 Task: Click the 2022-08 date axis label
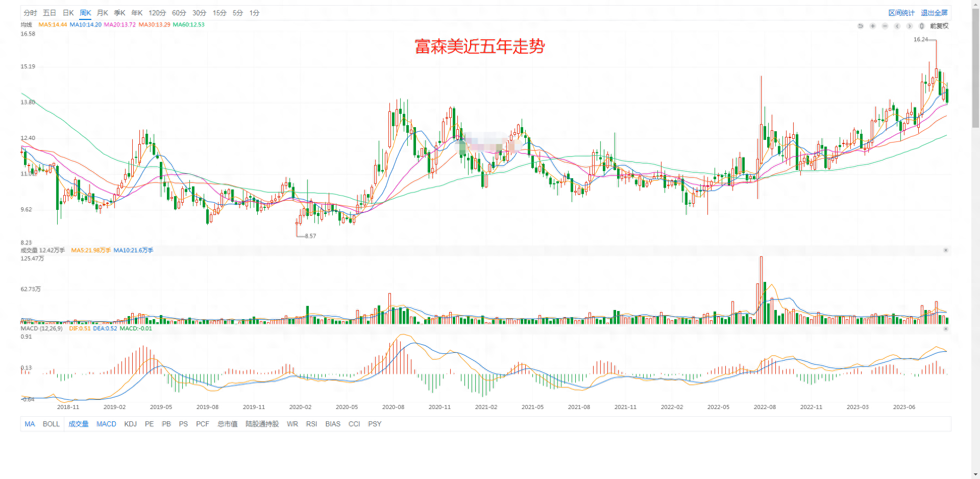[x=765, y=407]
